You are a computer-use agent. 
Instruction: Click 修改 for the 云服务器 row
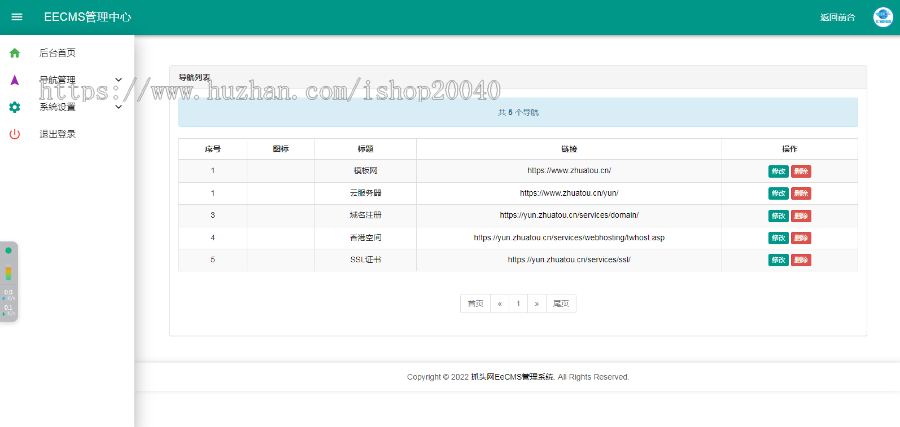click(778, 193)
